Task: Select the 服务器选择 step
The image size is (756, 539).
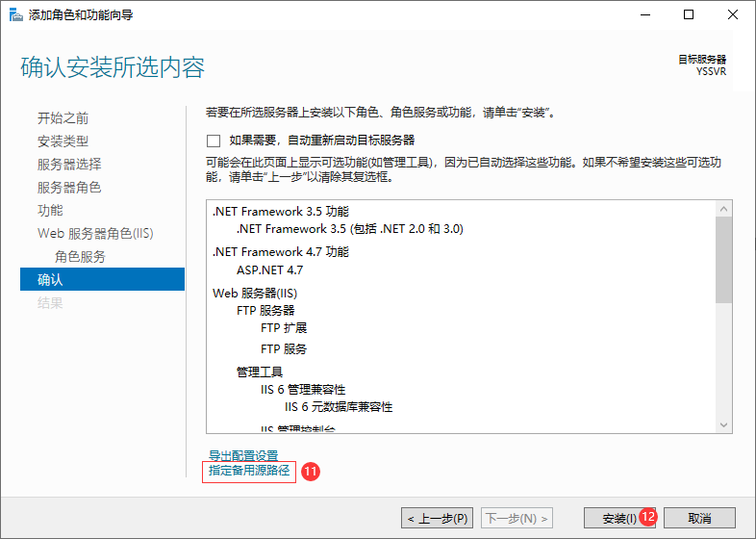Action: [x=69, y=164]
